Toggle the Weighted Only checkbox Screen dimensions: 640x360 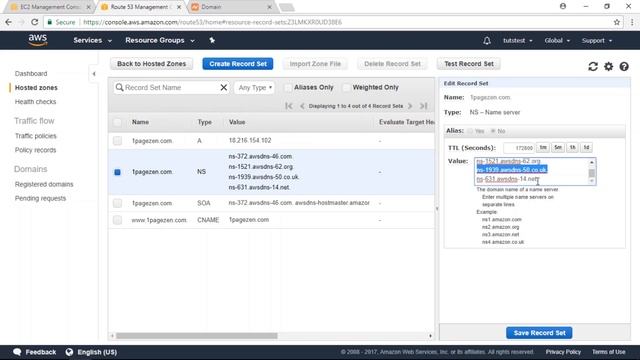pyautogui.click(x=347, y=87)
